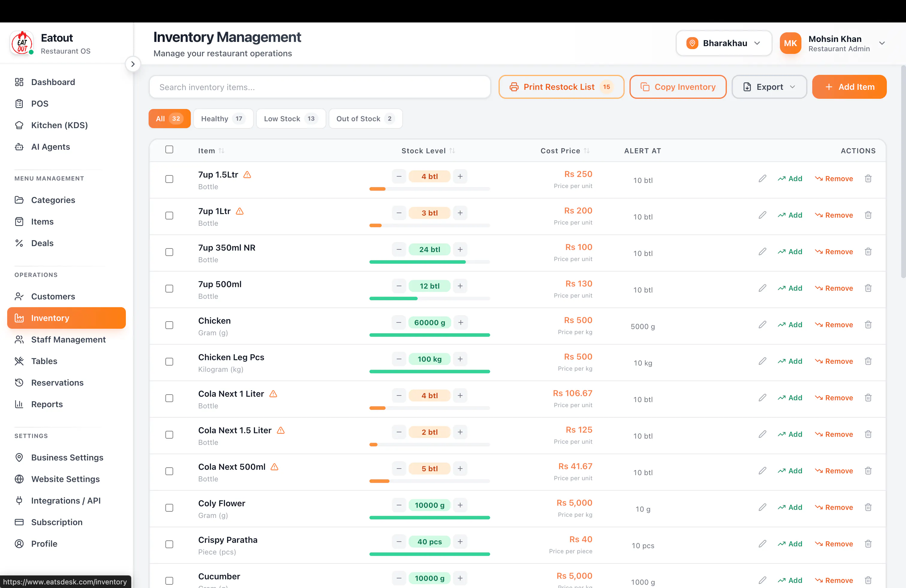Click the pencil icon for 7up 500ml

[x=762, y=288]
